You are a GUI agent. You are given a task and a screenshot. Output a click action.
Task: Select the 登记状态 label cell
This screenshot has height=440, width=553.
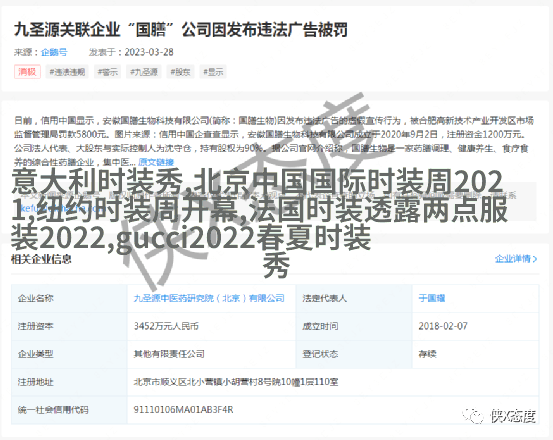[354, 354]
